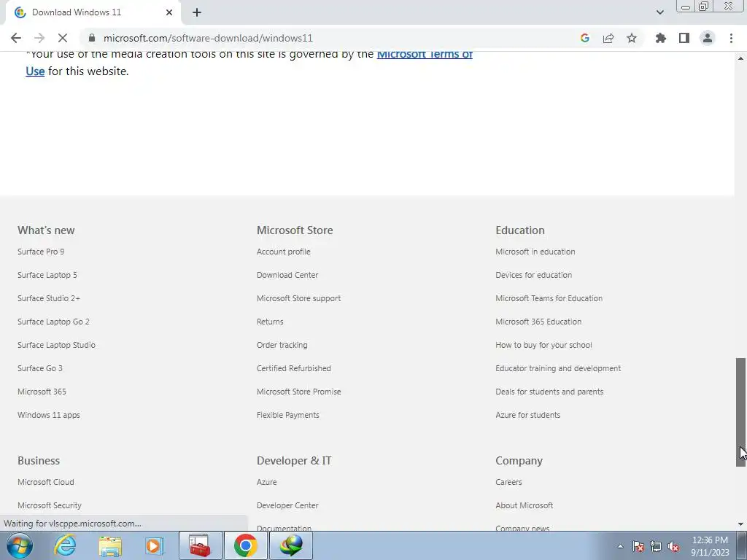Viewport: 747px width, 560px height.
Task: Open the Order tracking link
Action: [282, 345]
